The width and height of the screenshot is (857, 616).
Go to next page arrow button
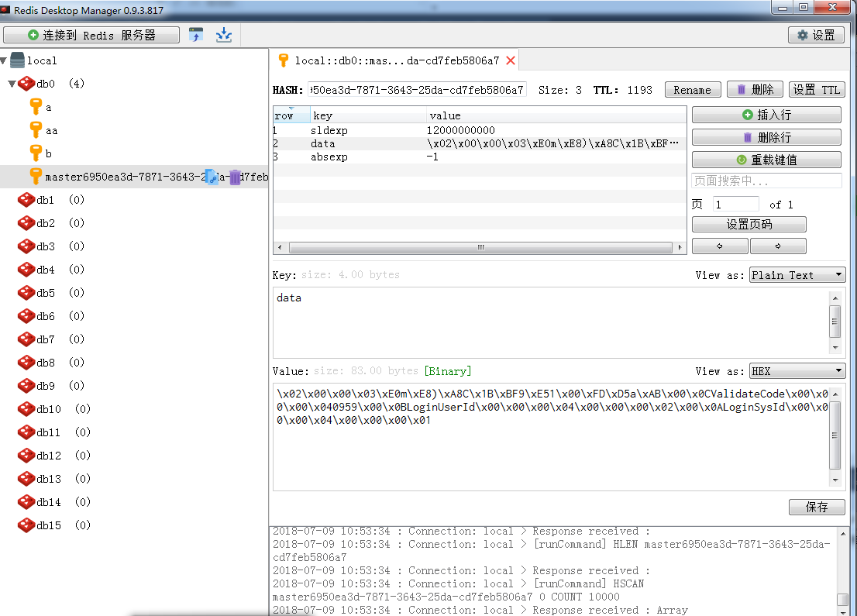778,246
